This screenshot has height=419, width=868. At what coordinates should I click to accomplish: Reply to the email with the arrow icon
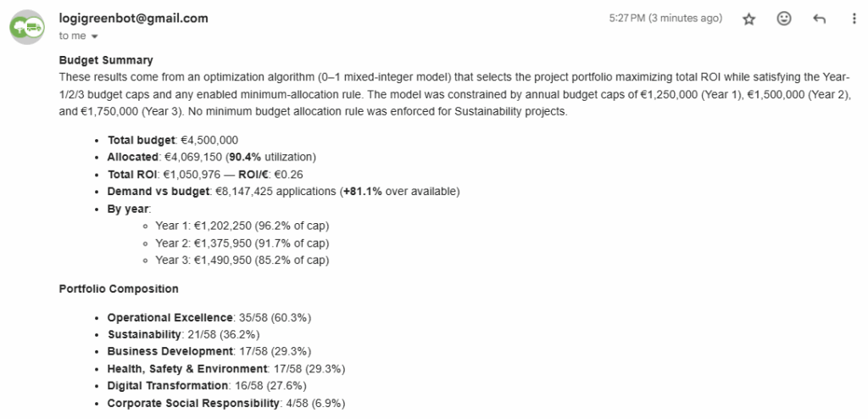point(819,19)
